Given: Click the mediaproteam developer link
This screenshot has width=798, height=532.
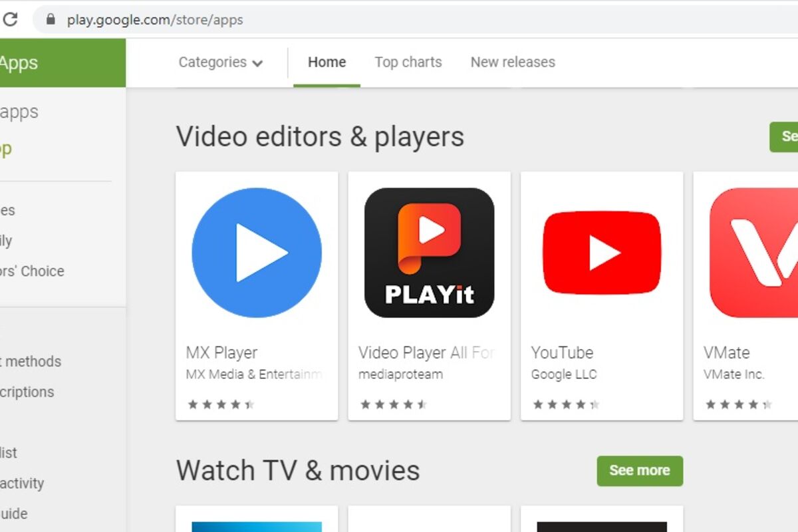Looking at the screenshot, I should point(400,374).
